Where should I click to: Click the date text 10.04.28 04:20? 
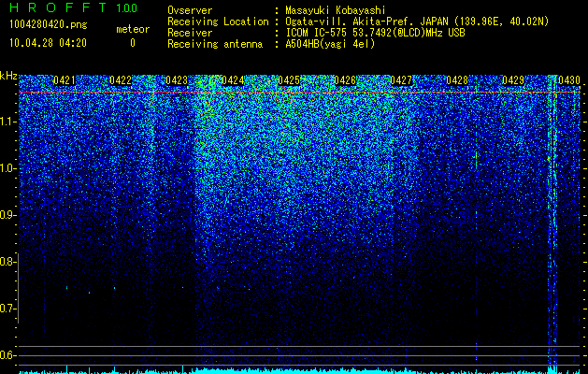tap(48, 43)
